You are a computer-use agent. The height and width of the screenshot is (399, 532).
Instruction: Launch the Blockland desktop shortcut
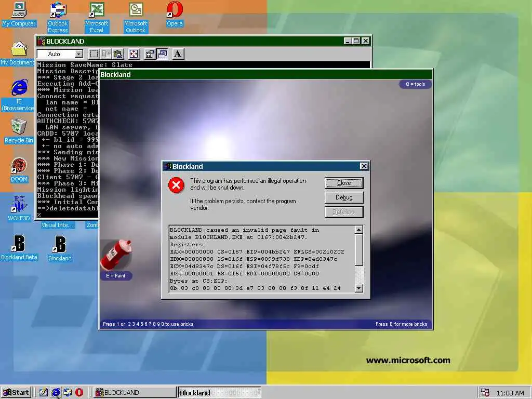[60, 248]
